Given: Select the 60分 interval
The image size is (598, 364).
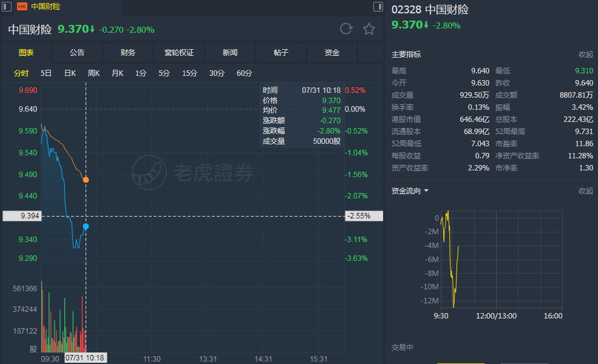Looking at the screenshot, I should pos(244,73).
